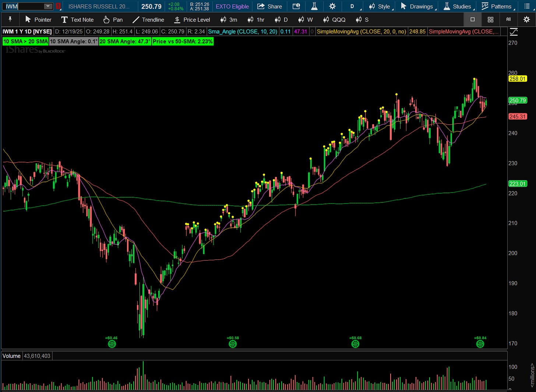Click the flask icon in top toolbar
536x392 pixels.
click(x=314, y=6)
